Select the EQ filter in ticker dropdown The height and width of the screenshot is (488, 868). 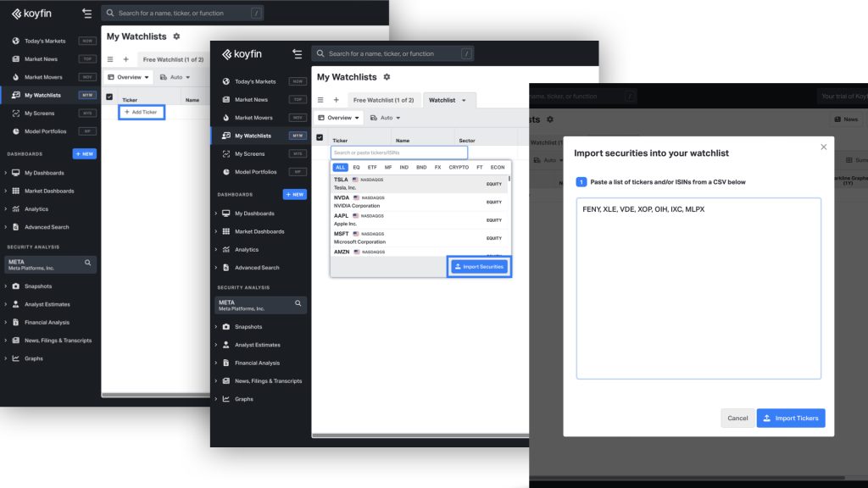[356, 167]
